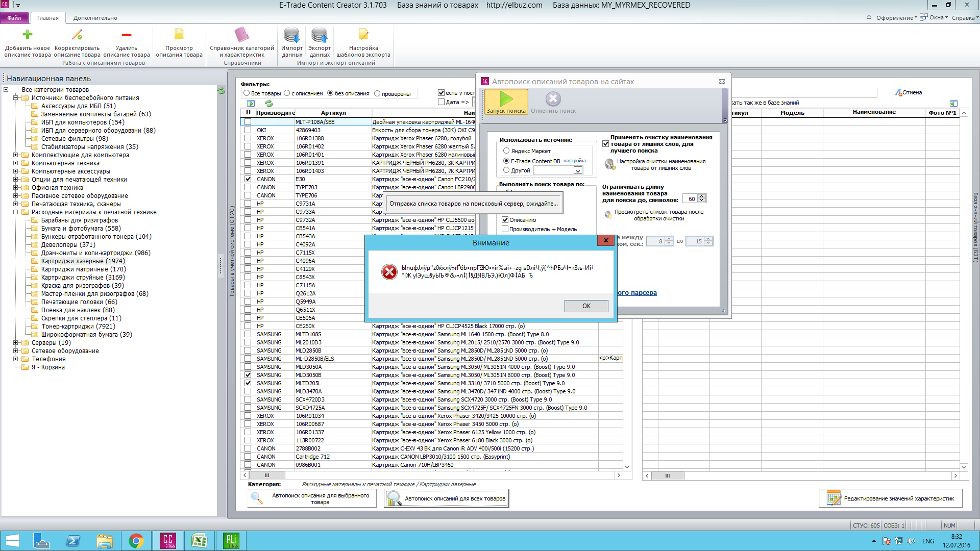This screenshot has width=980, height=551.
Task: Open the vertical "База знаний товаров (БЗТ)" tab
Action: (x=975, y=228)
